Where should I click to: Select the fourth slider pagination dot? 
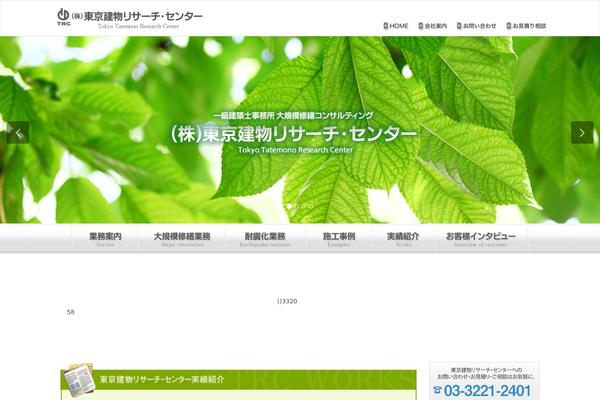310,206
